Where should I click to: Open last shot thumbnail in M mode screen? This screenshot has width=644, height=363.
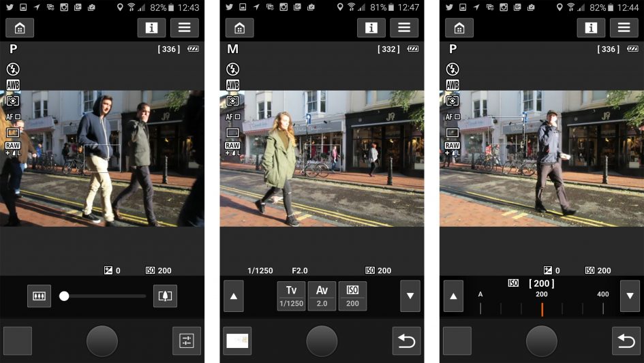(237, 341)
